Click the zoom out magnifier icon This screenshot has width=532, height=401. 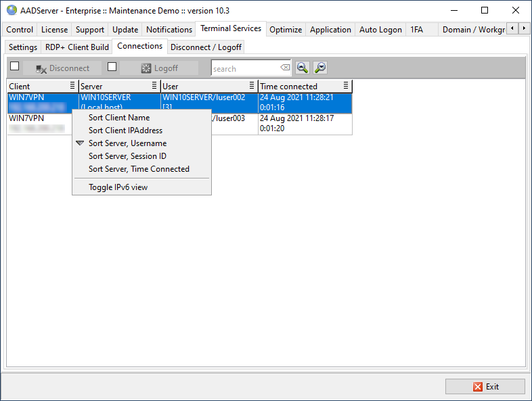tap(320, 68)
